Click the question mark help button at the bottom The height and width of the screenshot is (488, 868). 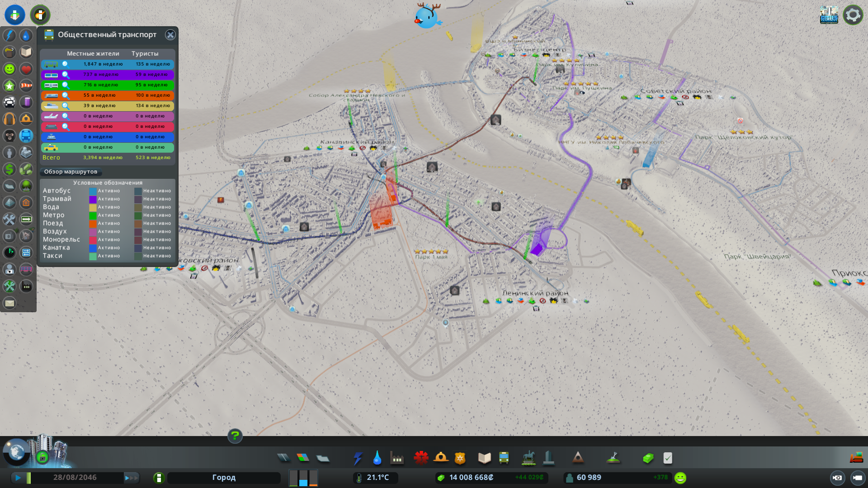235,436
